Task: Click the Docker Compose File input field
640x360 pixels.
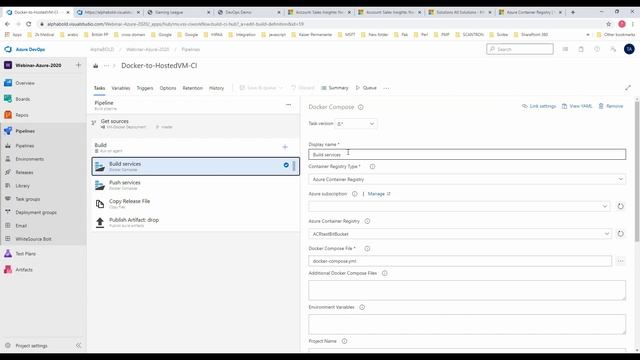Action: (460, 261)
